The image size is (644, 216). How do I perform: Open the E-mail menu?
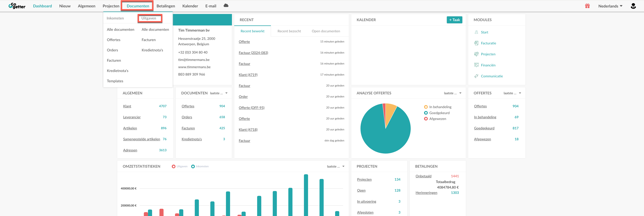pos(211,6)
